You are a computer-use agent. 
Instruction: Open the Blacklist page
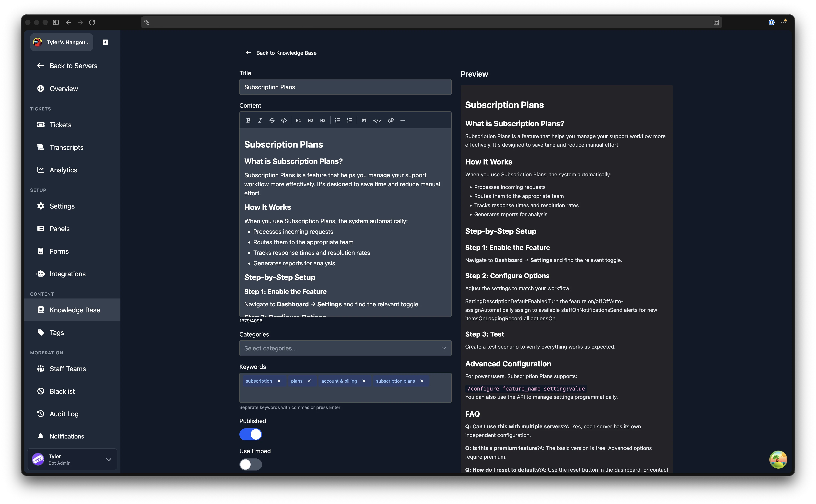click(x=72, y=391)
